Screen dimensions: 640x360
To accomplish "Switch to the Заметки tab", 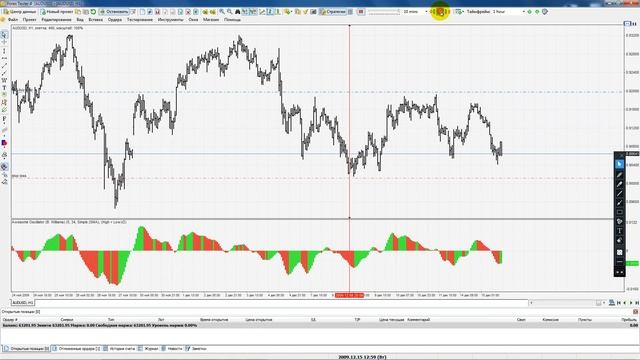I will (x=196, y=349).
